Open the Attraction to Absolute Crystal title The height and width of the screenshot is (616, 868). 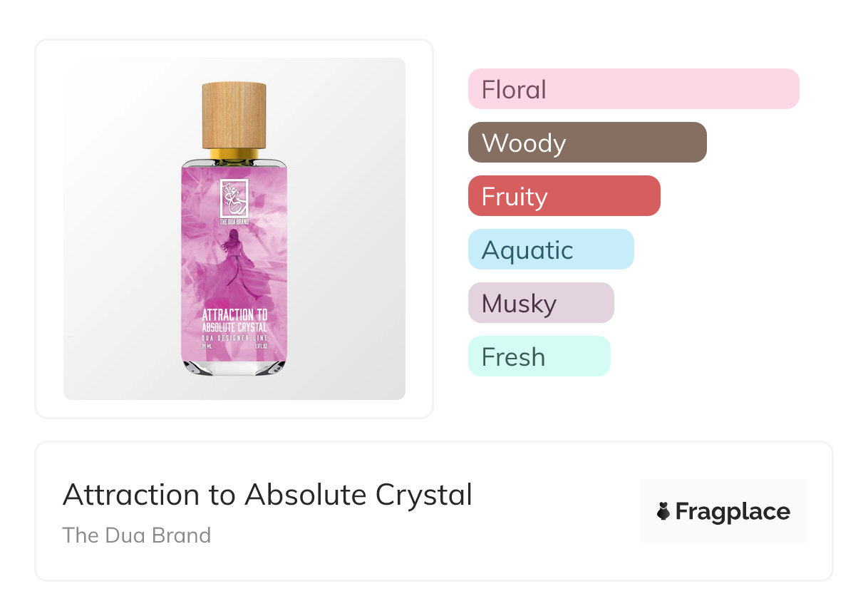267,495
